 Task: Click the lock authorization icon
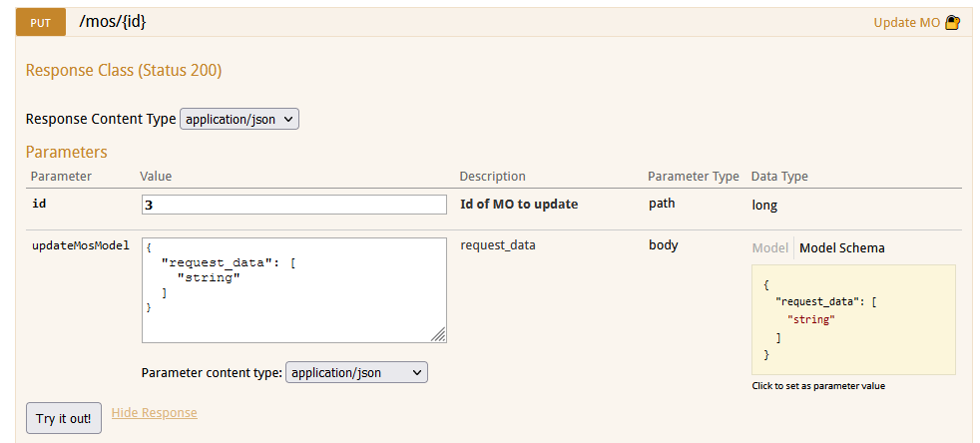[952, 23]
